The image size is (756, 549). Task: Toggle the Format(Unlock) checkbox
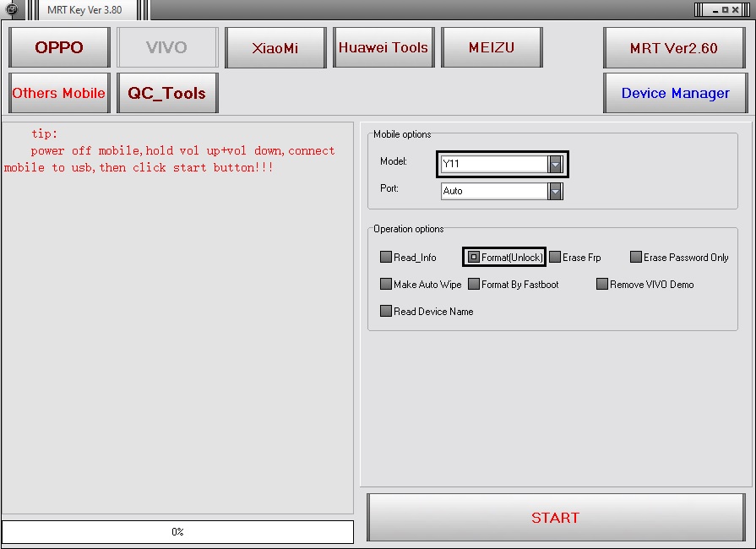(474, 257)
